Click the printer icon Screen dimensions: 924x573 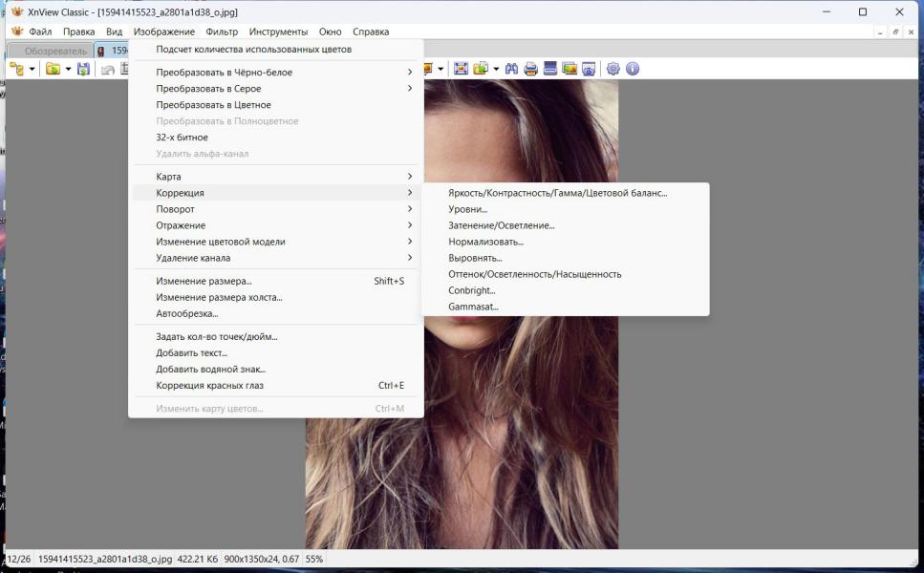(x=530, y=69)
